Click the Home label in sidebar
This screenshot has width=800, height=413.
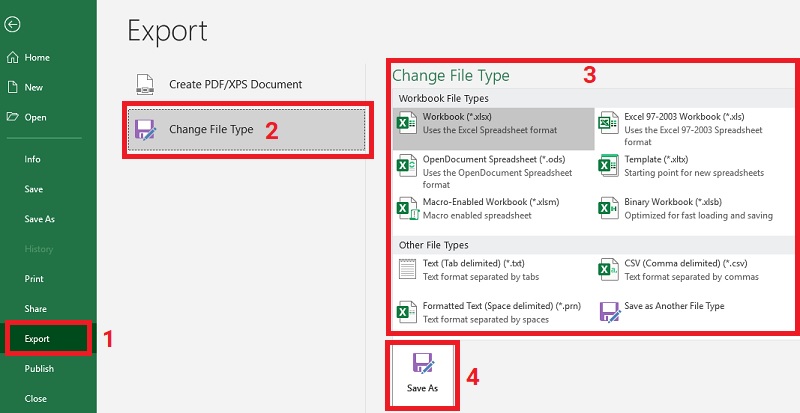click(x=37, y=58)
